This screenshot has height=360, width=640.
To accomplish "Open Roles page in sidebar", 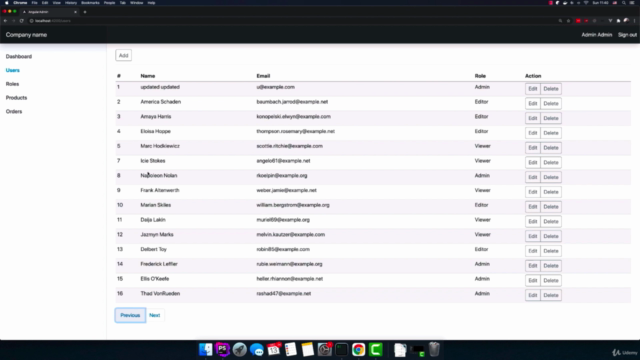I will (12, 84).
